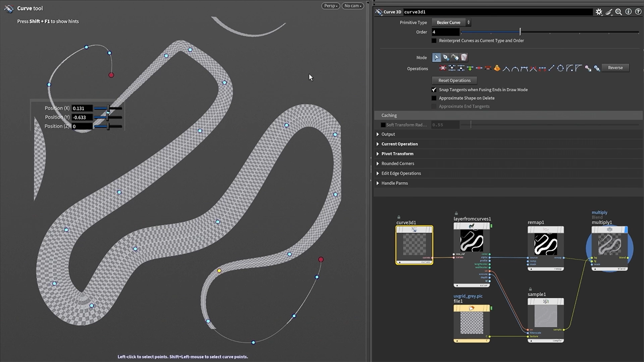
Task: Expand the Rounded Corners section
Action: tap(397, 163)
